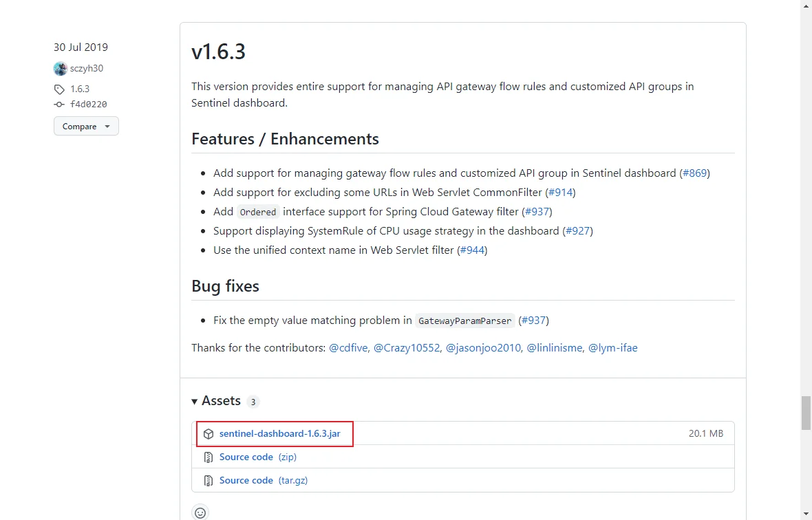Click the package icon for sentinel-dashboard-1.6.3.jar
This screenshot has width=812, height=520.
tap(209, 434)
